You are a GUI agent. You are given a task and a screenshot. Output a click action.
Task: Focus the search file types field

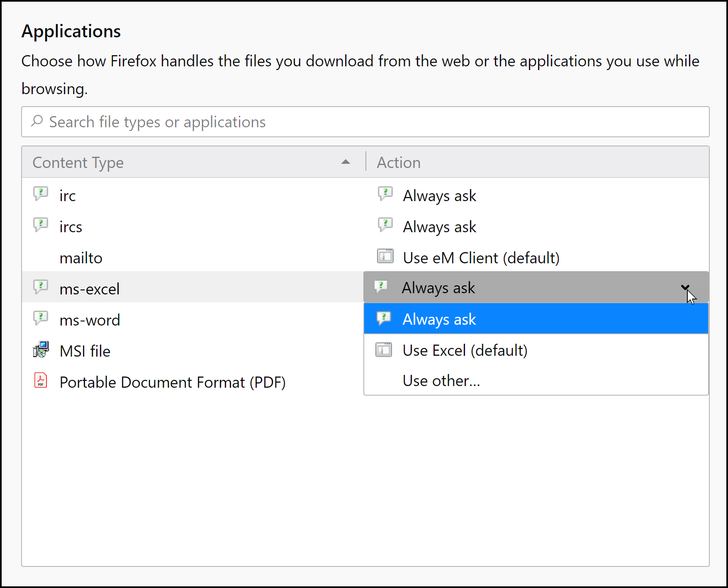(x=365, y=122)
